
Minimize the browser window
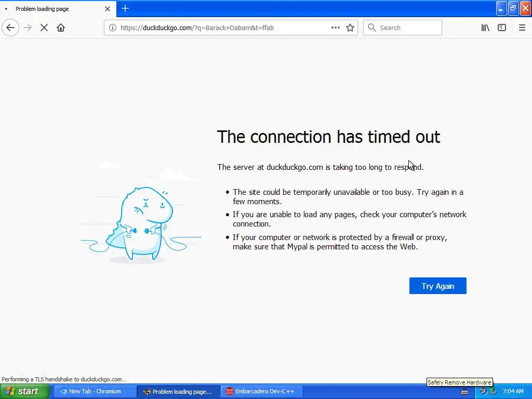(501, 8)
